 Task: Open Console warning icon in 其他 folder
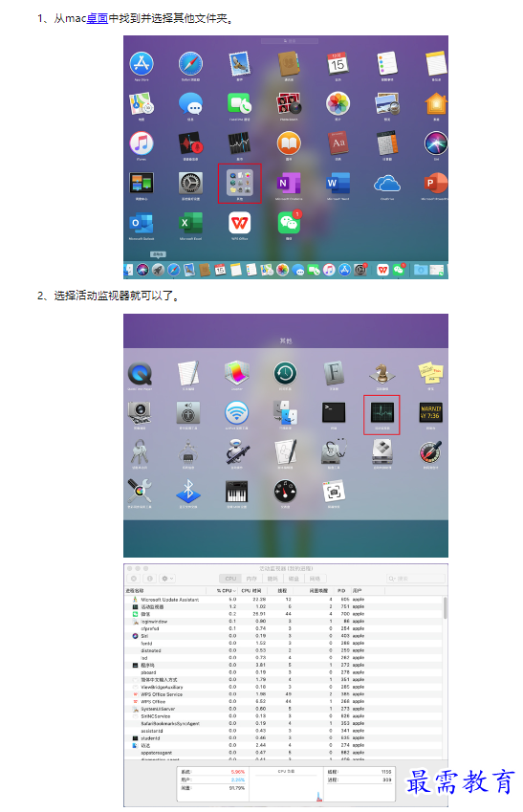click(x=431, y=413)
